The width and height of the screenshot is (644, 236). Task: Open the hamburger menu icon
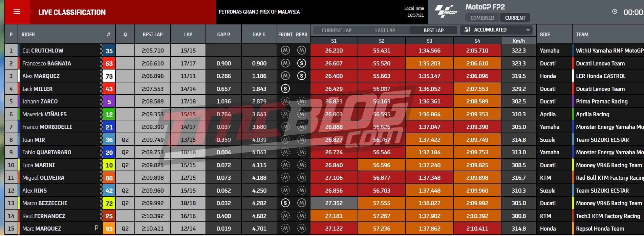click(x=17, y=12)
